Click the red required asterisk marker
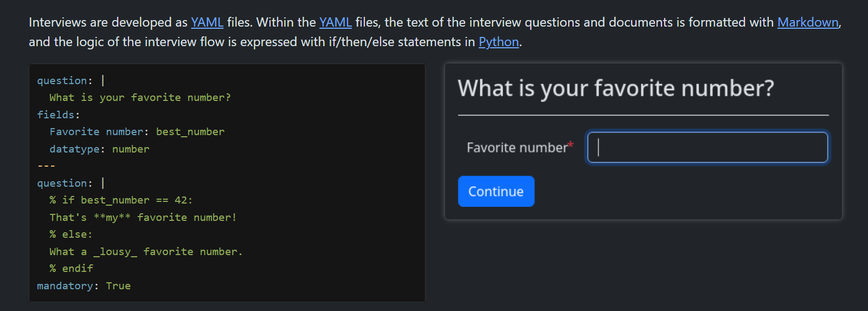The height and width of the screenshot is (311, 868). pos(570,145)
